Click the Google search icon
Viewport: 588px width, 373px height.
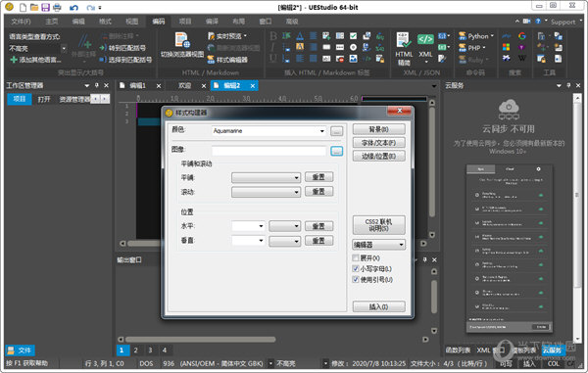coord(522,36)
